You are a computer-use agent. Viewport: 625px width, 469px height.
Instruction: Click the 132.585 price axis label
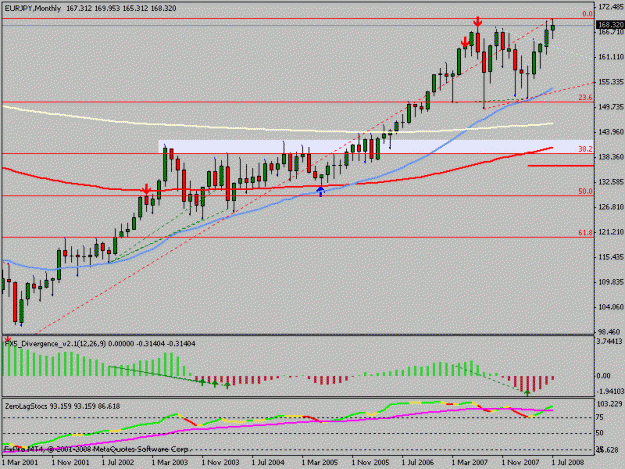[611, 182]
